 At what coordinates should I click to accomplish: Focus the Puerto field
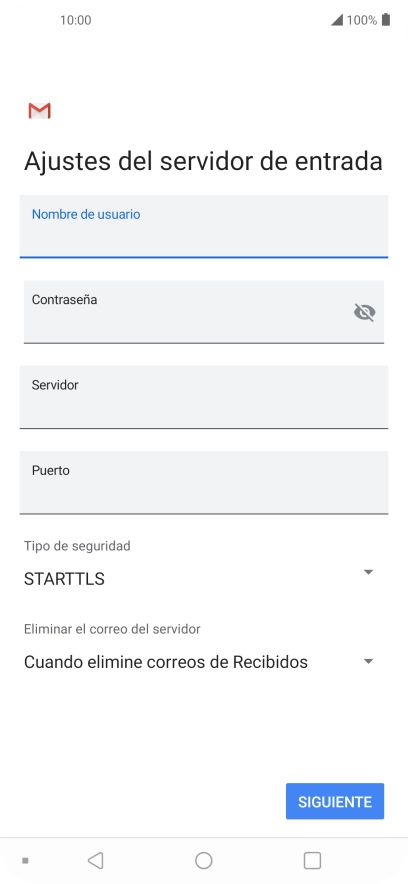coord(204,483)
